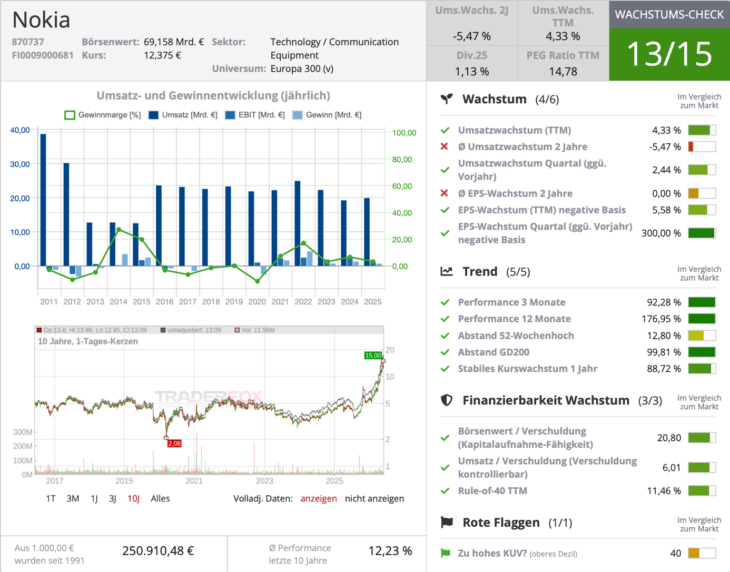Click the 250.910,48 € result value
This screenshot has width=730, height=572.
(158, 551)
